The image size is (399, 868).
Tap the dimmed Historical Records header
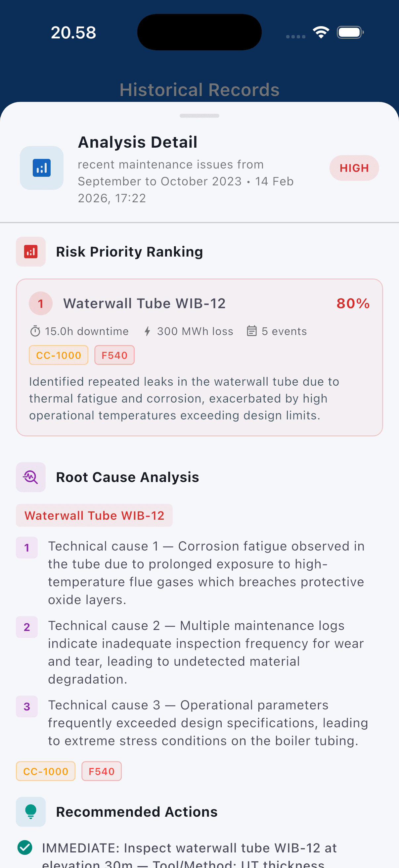click(199, 90)
